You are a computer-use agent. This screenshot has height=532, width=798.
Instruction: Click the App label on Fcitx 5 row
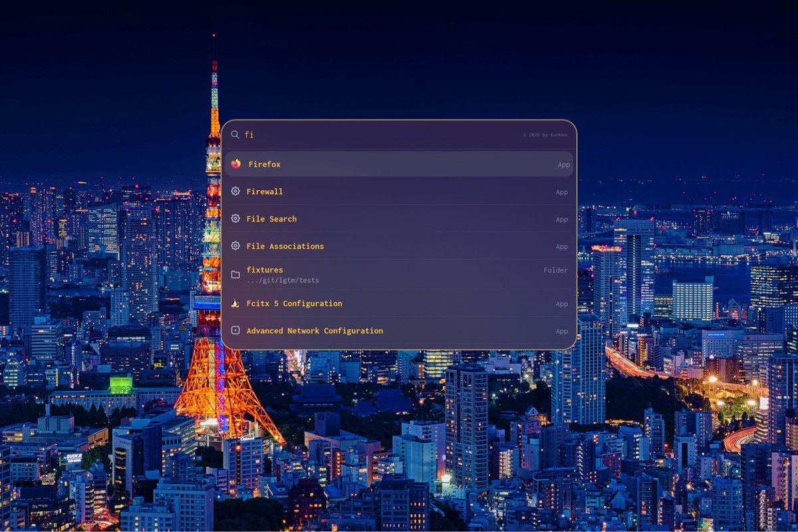(562, 304)
